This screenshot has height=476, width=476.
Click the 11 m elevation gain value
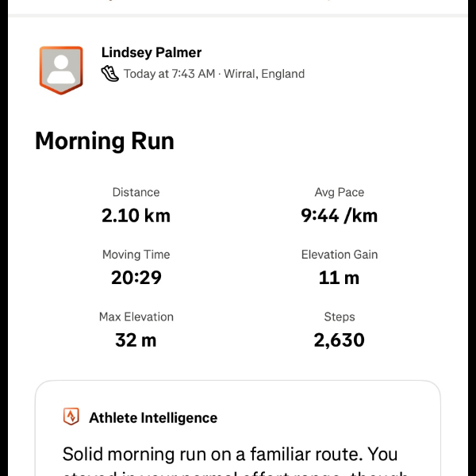point(339,278)
